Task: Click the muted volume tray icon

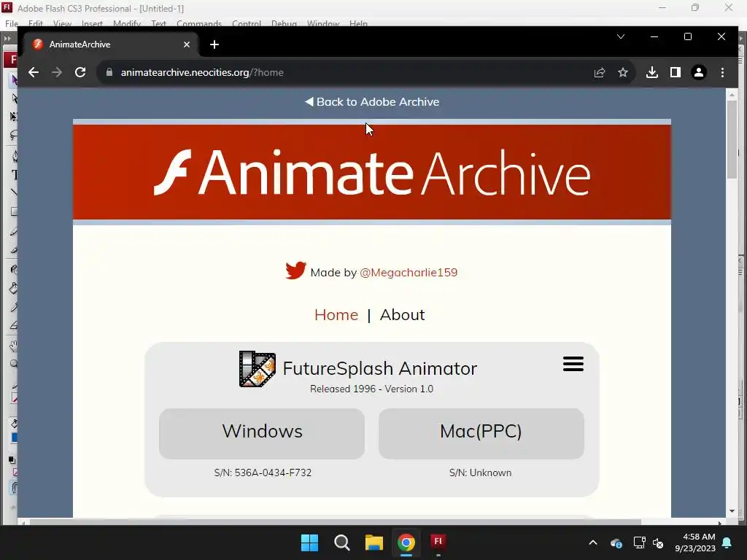Action: (659, 542)
